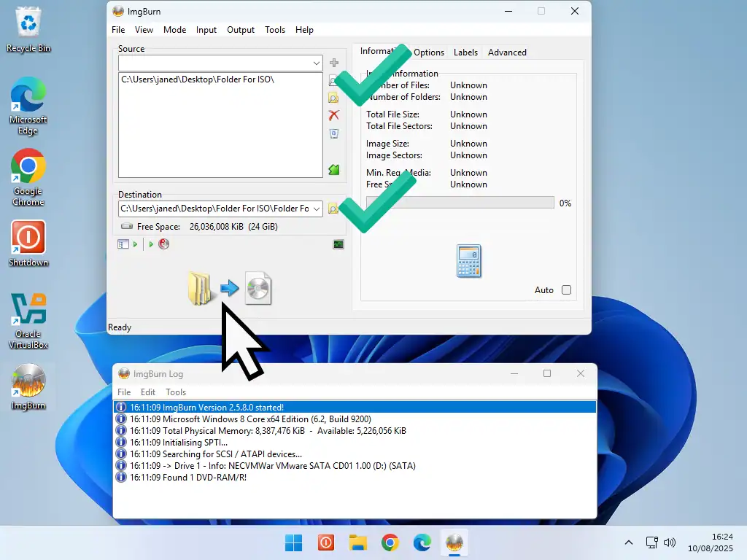
Task: Open the Help menu
Action: (x=304, y=29)
